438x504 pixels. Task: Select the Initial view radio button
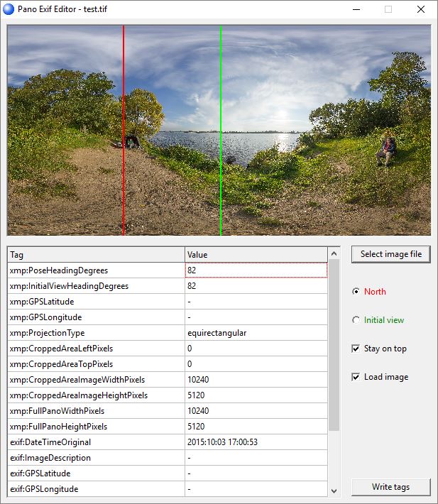[x=356, y=320]
